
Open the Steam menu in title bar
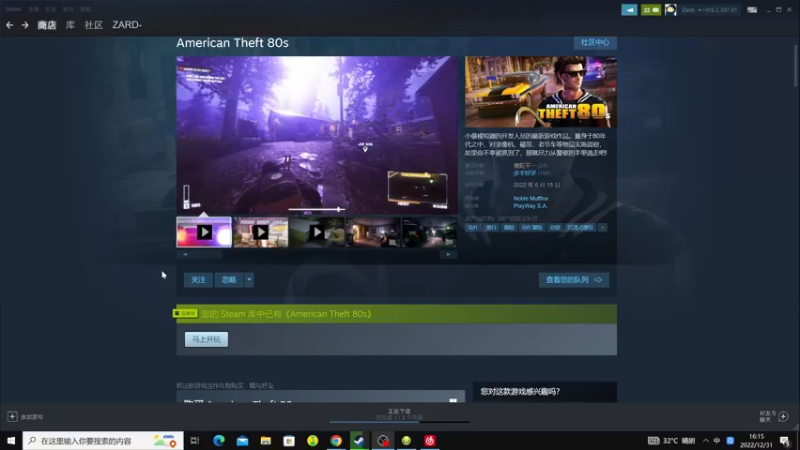click(13, 9)
